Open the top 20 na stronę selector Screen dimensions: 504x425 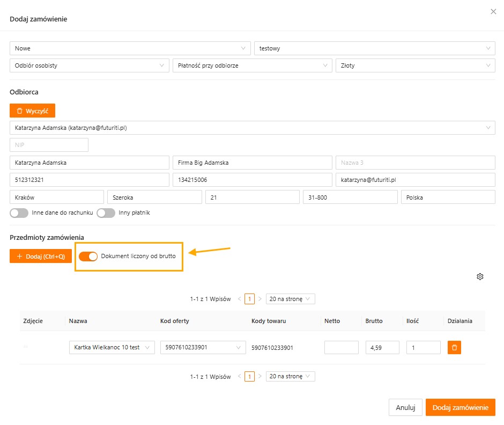290,299
